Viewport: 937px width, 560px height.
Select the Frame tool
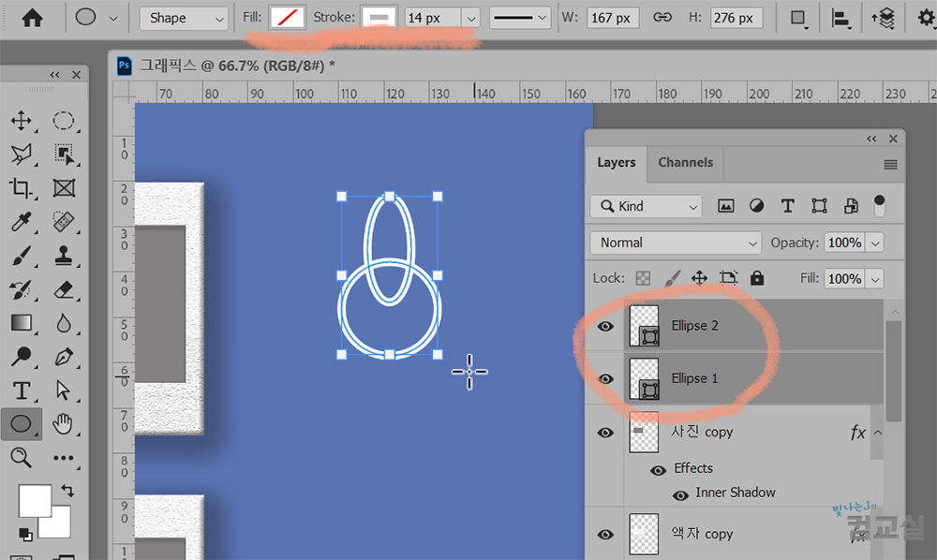[x=64, y=188]
